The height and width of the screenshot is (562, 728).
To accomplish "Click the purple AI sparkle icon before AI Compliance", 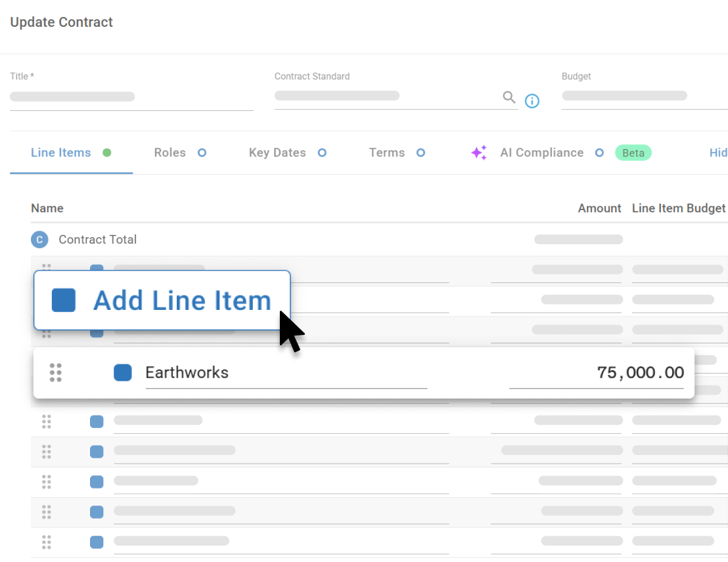I will (479, 152).
